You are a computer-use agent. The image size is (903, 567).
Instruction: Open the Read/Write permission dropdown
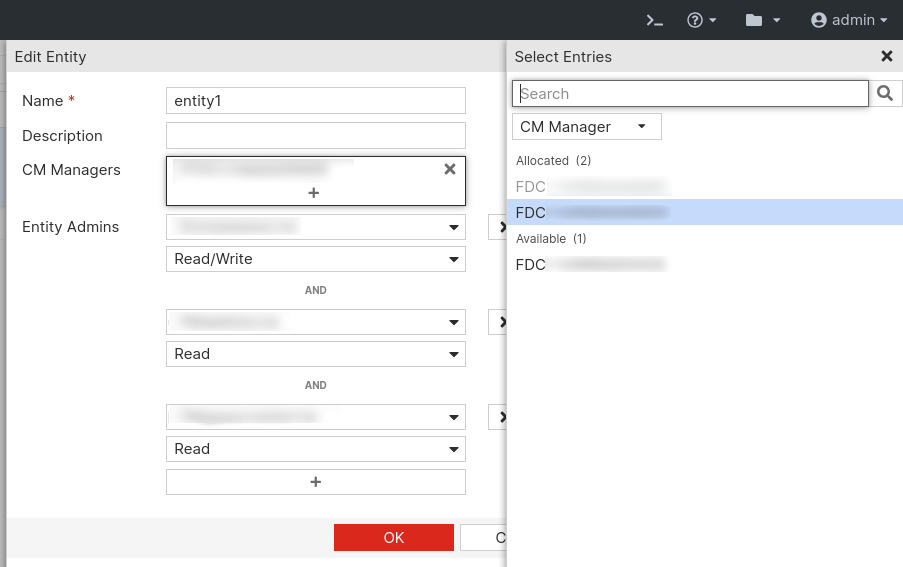pyautogui.click(x=315, y=259)
